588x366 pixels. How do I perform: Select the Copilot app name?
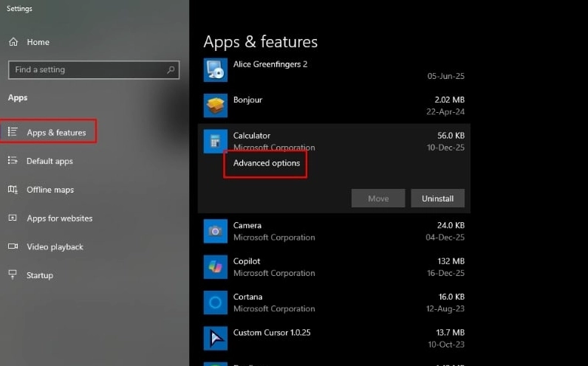[247, 261]
